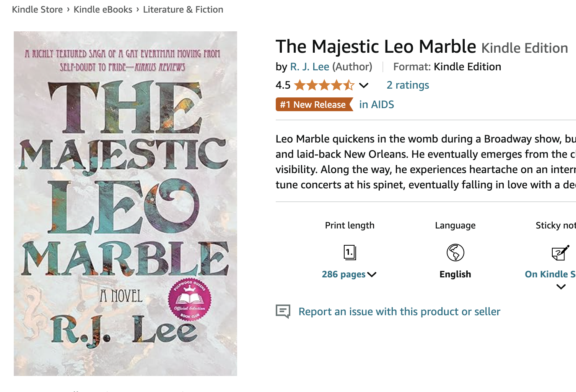576x392 pixels.
Task: Open Report an issue with this product link
Action: pos(399,312)
